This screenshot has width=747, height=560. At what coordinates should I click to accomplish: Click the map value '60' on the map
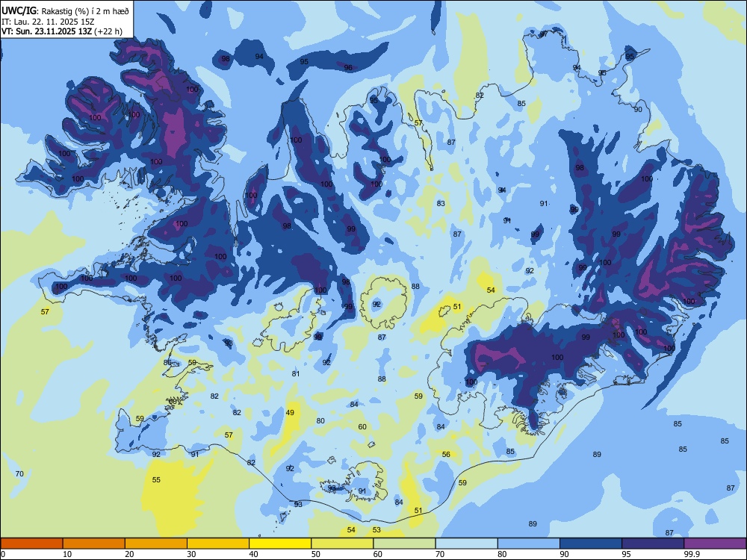pos(362,426)
